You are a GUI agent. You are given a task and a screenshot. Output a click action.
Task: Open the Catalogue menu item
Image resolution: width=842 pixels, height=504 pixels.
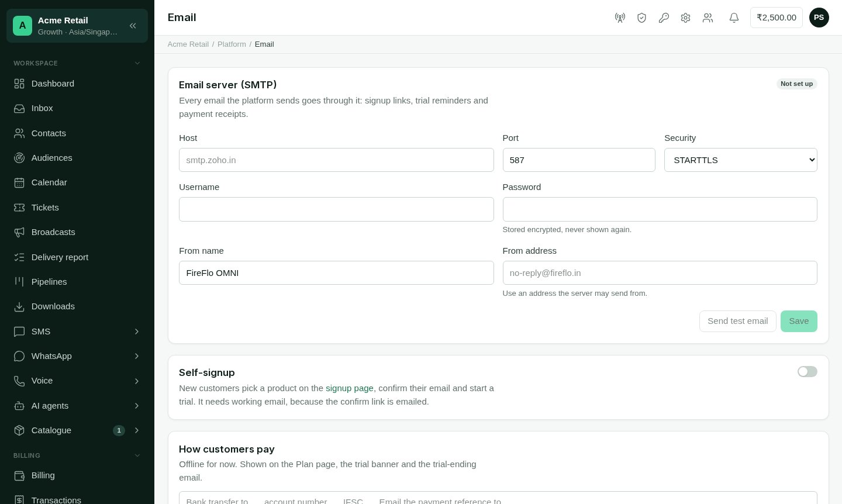point(77,430)
